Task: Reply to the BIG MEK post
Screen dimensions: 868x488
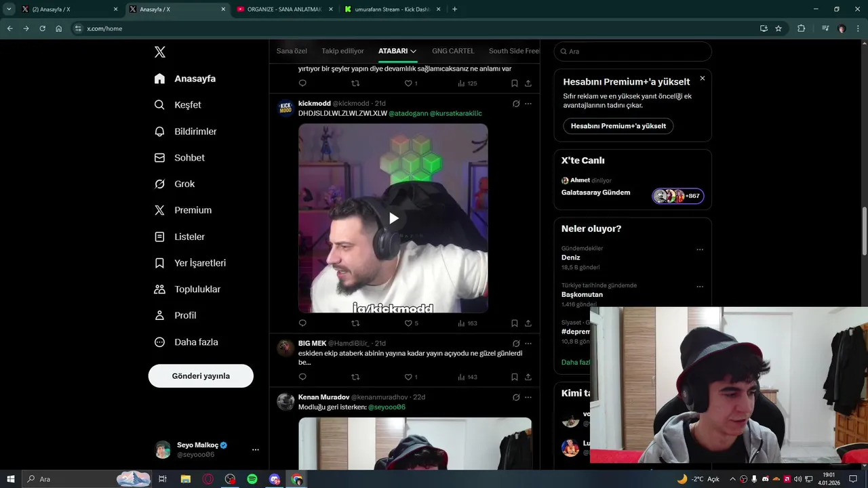Action: click(x=302, y=377)
